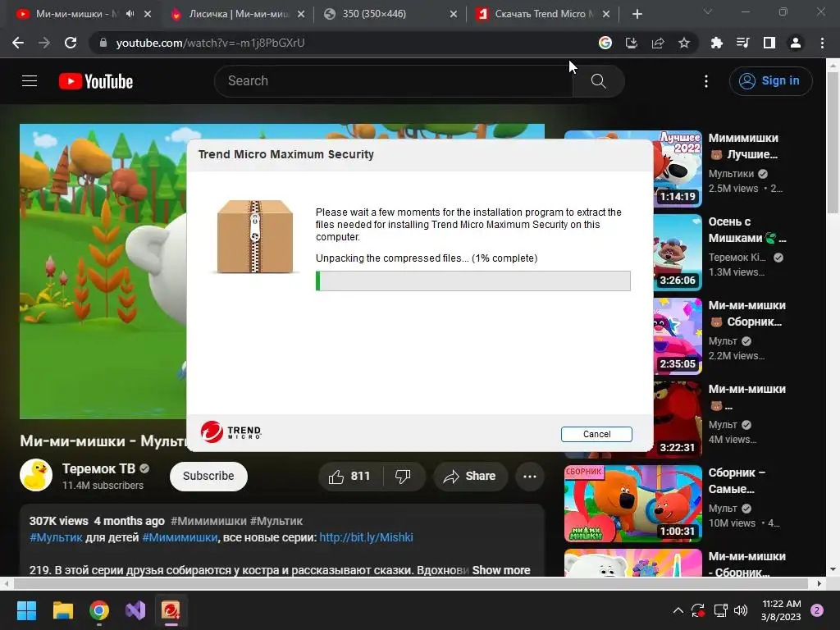Open Chrome extensions puzzle icon
The height and width of the screenshot is (630, 840).
pos(717,43)
